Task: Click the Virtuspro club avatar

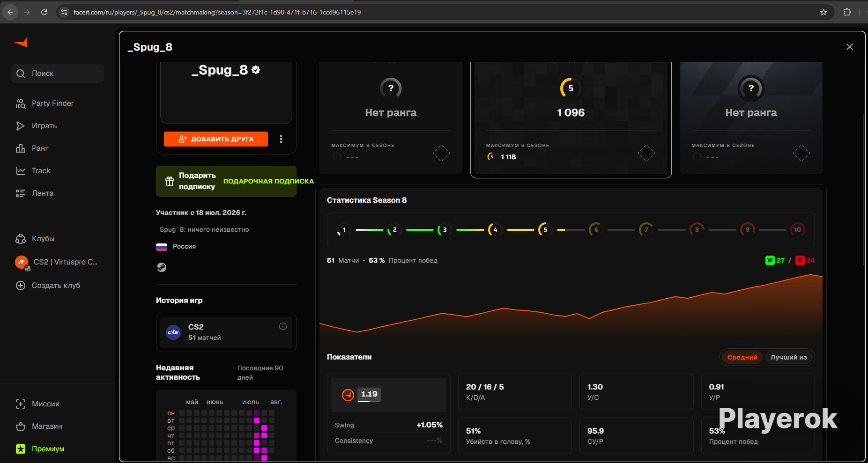Action: point(22,262)
